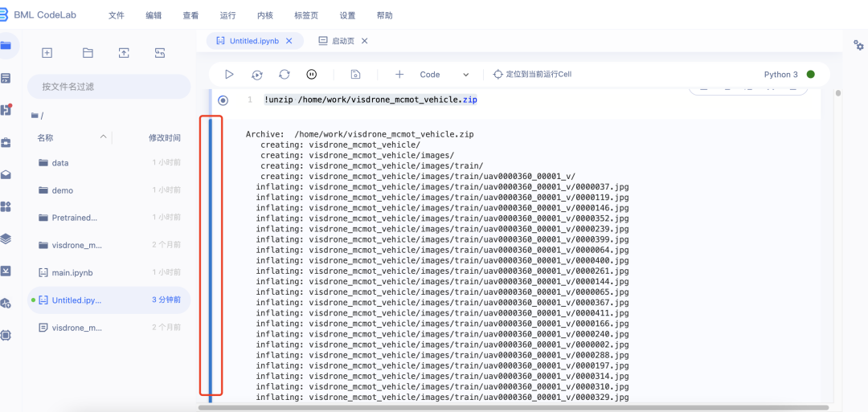Open the 查看 menu
The height and width of the screenshot is (412, 868).
pos(190,15)
